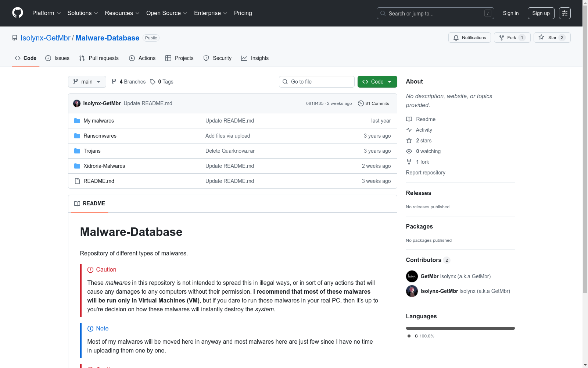The width and height of the screenshot is (588, 368).
Task: Expand the Solutions menu
Action: click(x=83, y=13)
